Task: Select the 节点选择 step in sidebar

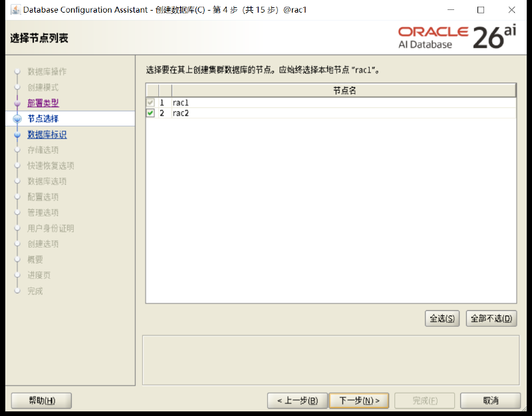Action: pyautogui.click(x=43, y=119)
